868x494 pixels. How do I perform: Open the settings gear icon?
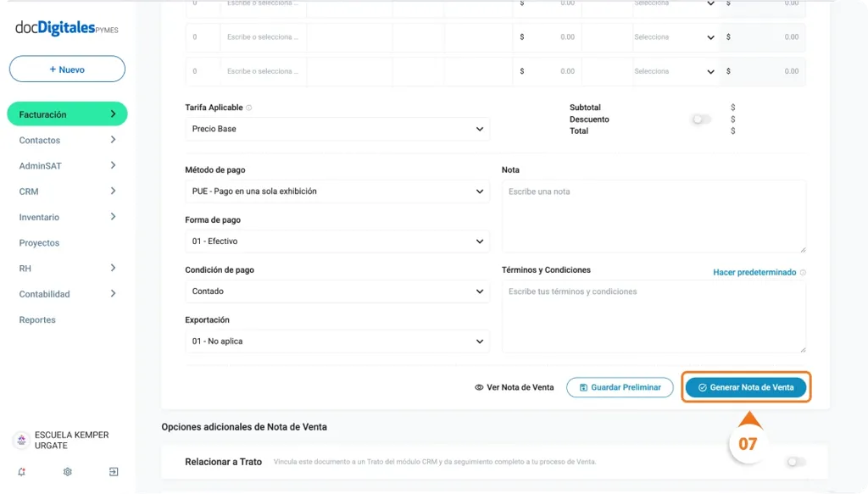click(67, 472)
